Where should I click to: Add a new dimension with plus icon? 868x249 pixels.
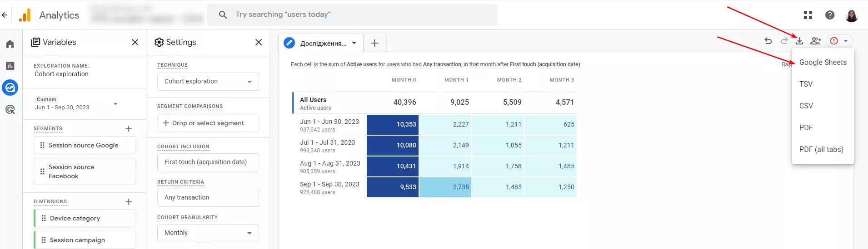[129, 202]
